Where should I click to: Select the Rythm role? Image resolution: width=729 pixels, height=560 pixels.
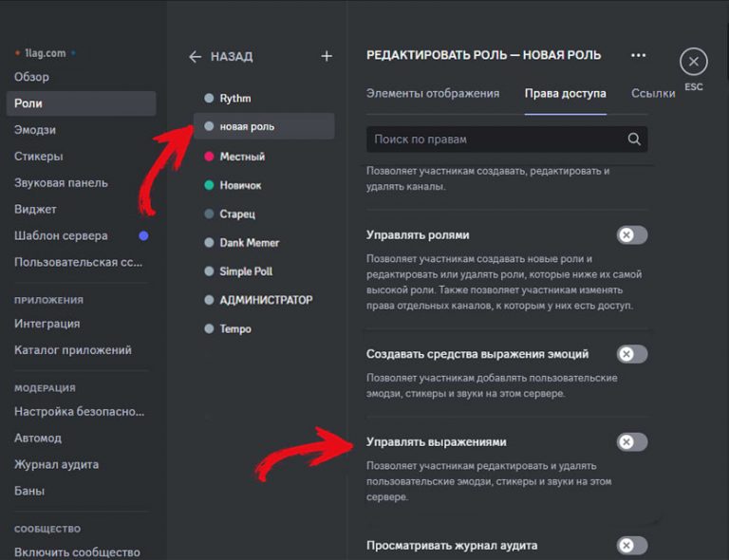[235, 98]
